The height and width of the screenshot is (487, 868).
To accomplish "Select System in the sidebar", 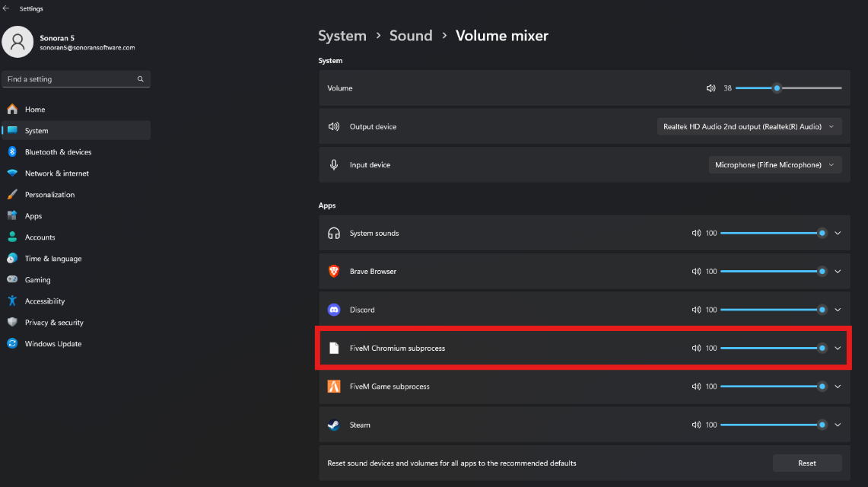I will tap(76, 131).
